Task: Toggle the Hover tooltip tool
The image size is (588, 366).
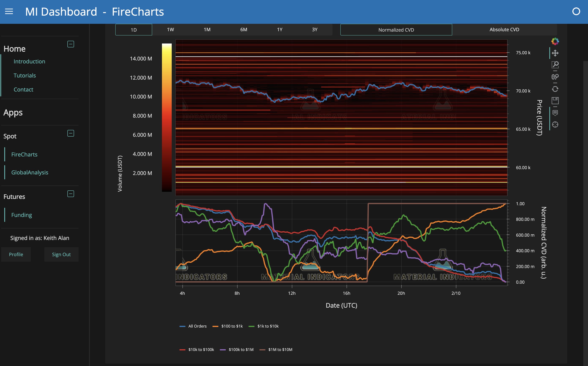Action: pos(555,113)
